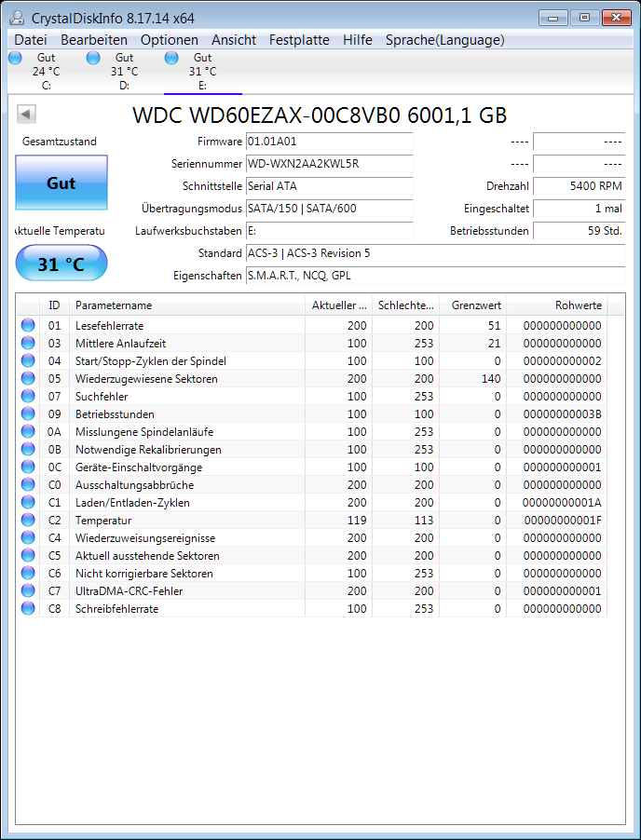Image resolution: width=641 pixels, height=840 pixels.
Task: Open the Bearbeiten menu
Action: 94,40
